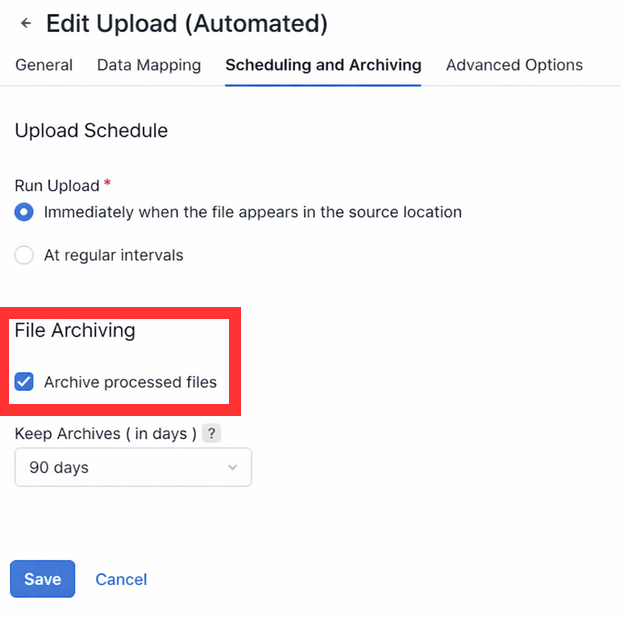This screenshot has height=619, width=621.
Task: Click the Run Upload field label
Action: pos(57,186)
